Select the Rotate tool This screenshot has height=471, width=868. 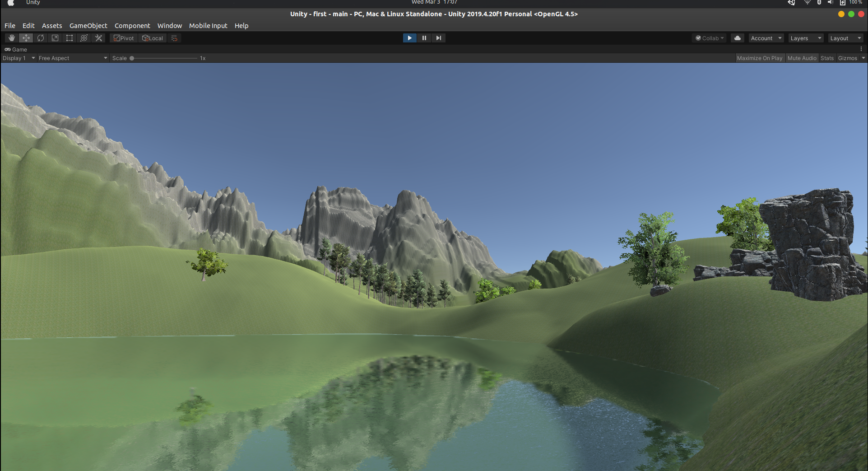(41, 38)
